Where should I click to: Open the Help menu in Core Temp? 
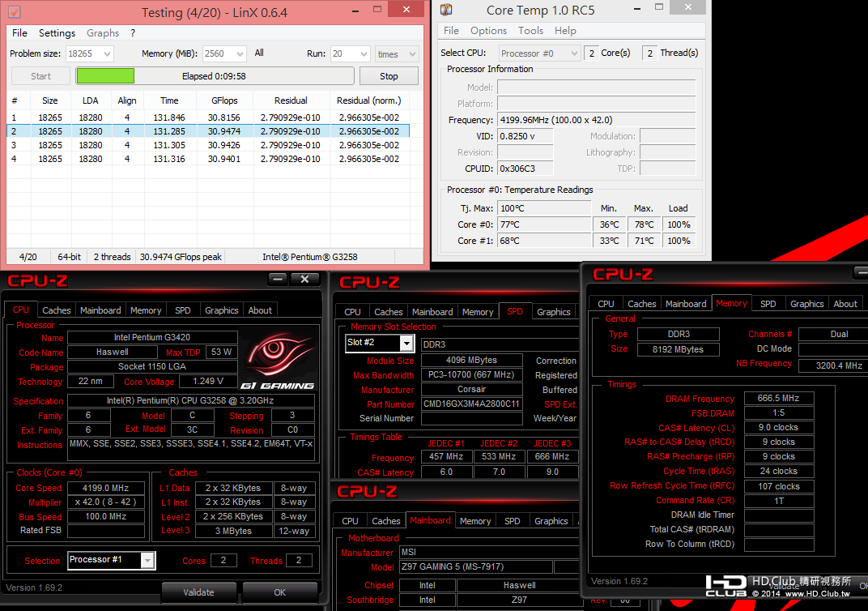[565, 31]
